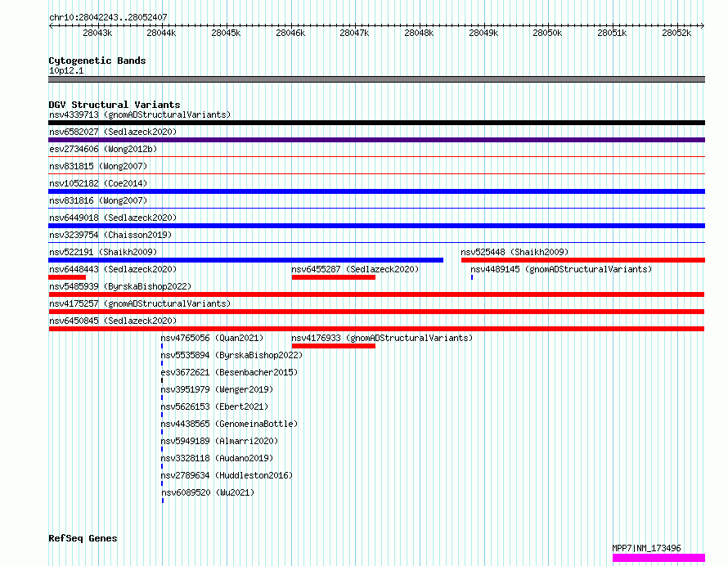Screen dimensions: 728x566
Task: Open variant nsv4765056 (Quan2021)
Action: (212, 338)
